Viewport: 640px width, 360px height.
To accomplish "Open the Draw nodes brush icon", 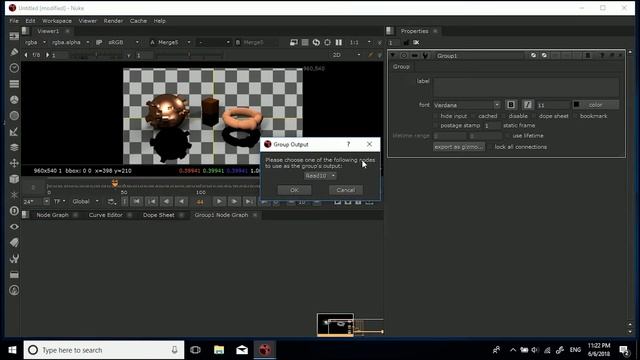I will [14, 52].
